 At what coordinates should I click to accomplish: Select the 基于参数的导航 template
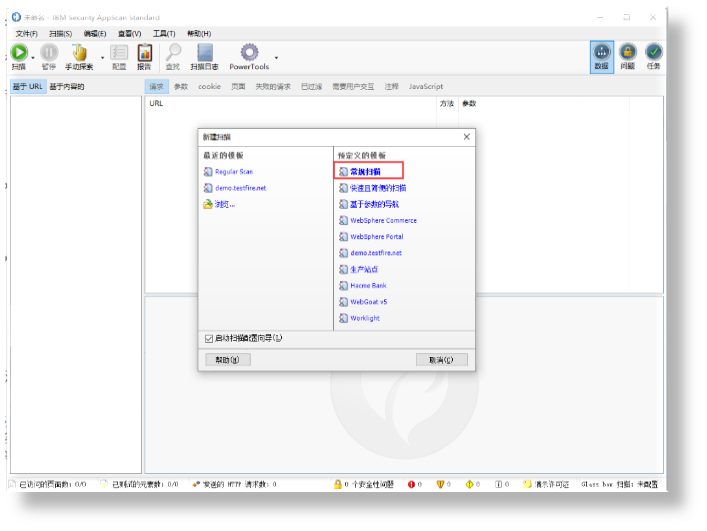374,204
